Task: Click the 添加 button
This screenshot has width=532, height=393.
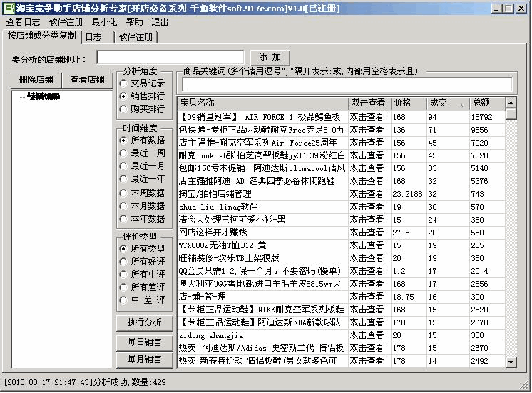Action: coord(270,57)
